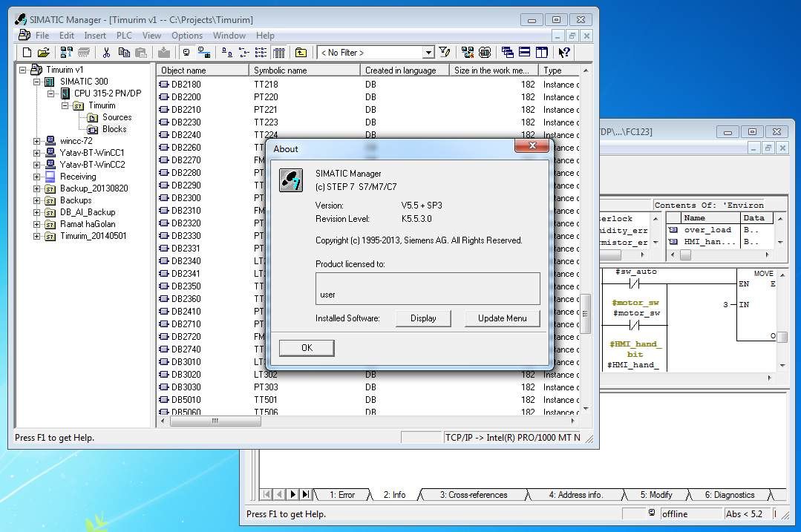The height and width of the screenshot is (532, 801).
Task: Switch to the 3: Cross-references tab
Action: 474,495
